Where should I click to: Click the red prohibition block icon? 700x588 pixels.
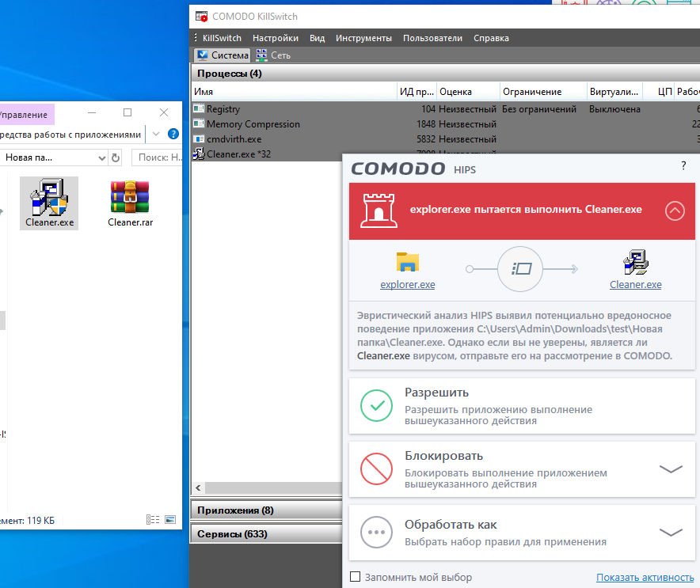pyautogui.click(x=376, y=469)
